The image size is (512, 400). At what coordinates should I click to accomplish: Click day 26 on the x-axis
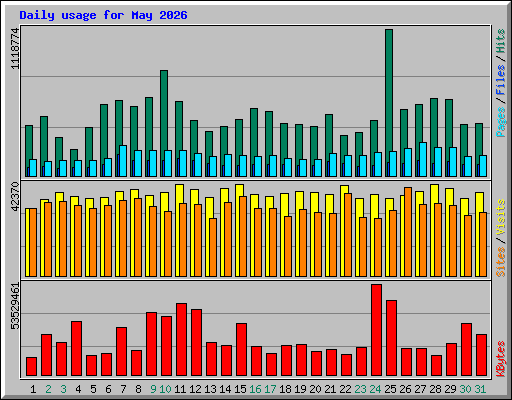405,389
